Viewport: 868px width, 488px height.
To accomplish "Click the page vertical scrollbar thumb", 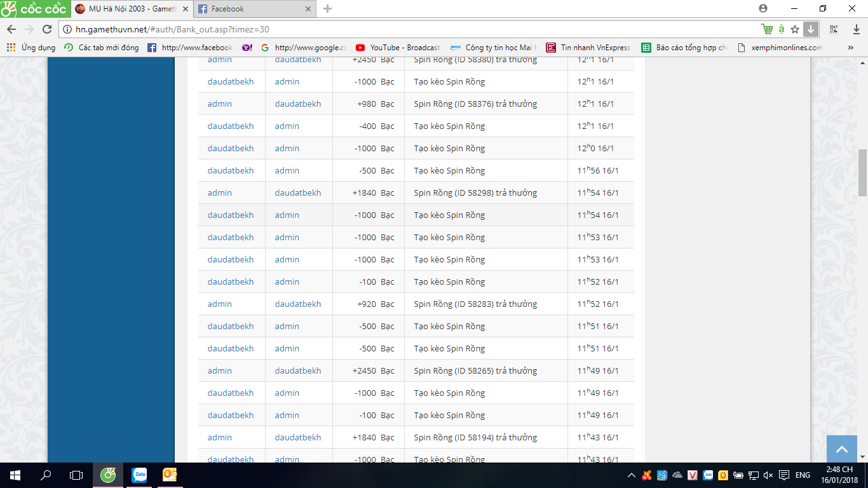I will coord(862,173).
